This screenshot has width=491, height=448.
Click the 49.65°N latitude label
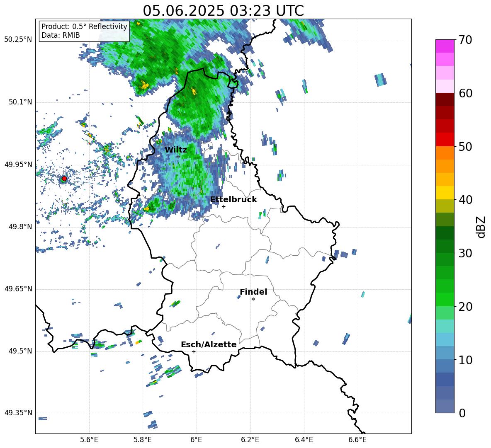18,289
